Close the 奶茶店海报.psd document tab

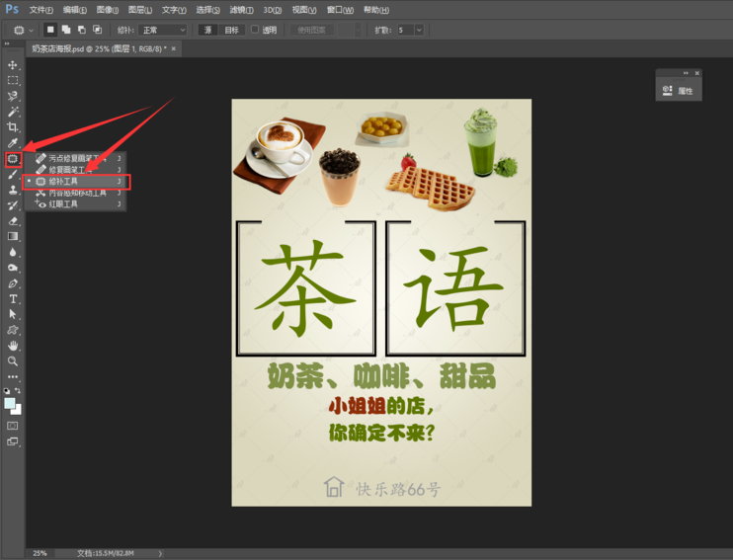pos(175,47)
